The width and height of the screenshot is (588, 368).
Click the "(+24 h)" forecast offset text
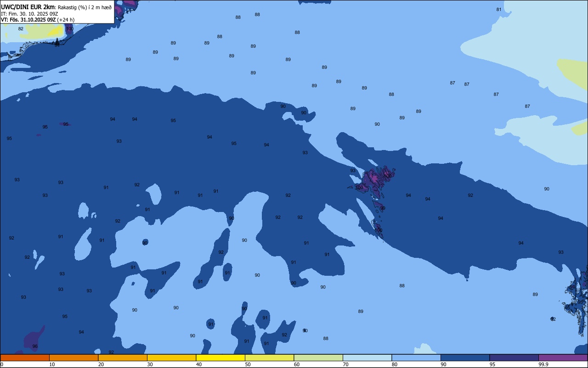tap(66, 20)
